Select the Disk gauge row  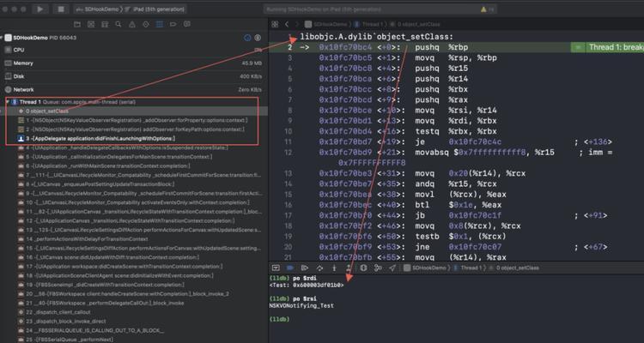[134, 76]
